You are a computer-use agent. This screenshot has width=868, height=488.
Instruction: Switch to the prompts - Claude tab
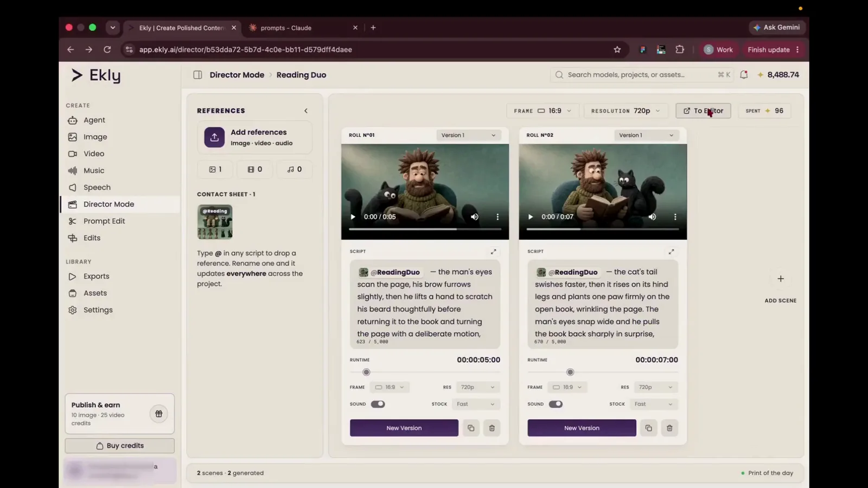[x=303, y=28]
